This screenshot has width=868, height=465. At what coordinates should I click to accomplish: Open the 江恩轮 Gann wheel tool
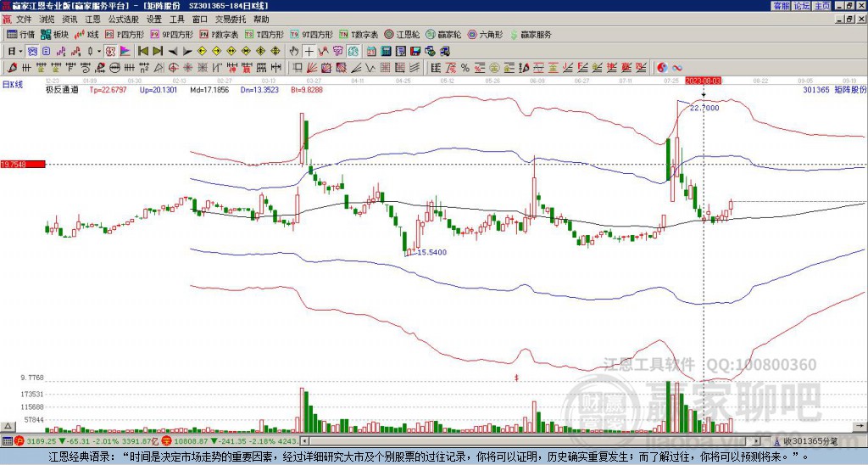point(403,34)
